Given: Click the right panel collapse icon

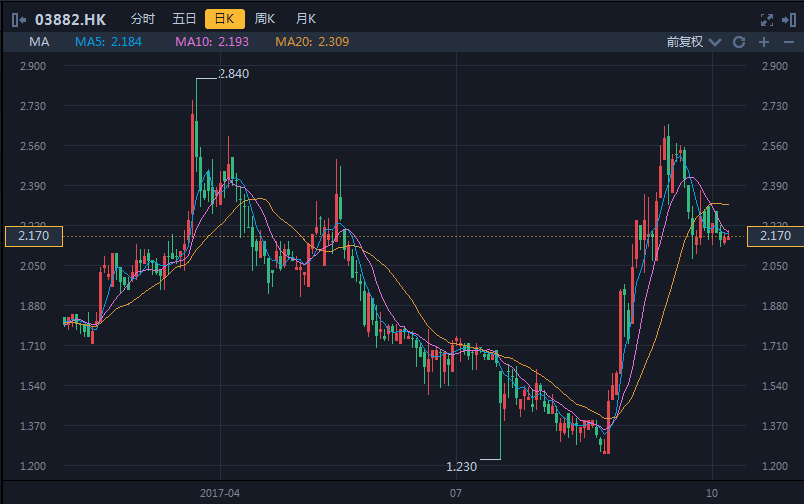Looking at the screenshot, I should tap(788, 19).
